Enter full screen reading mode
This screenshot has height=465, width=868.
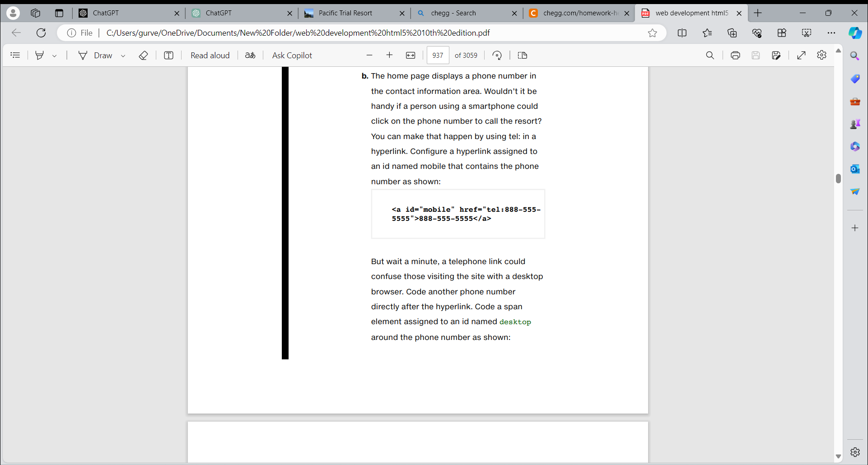802,55
